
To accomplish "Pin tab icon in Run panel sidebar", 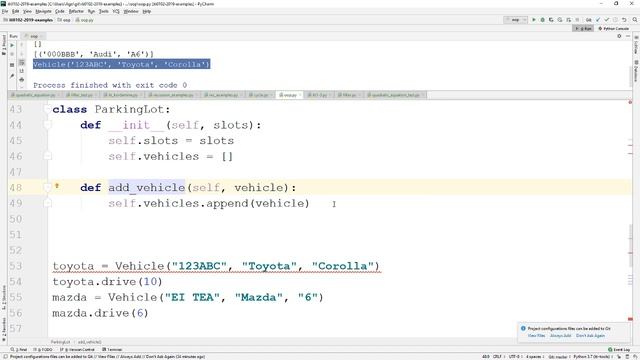I will tap(12, 76).
